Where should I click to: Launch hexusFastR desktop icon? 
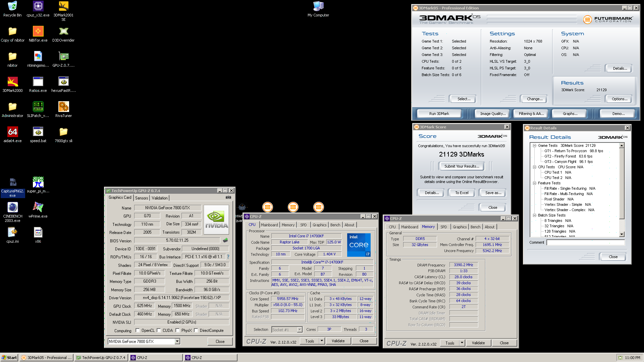pyautogui.click(x=63, y=84)
